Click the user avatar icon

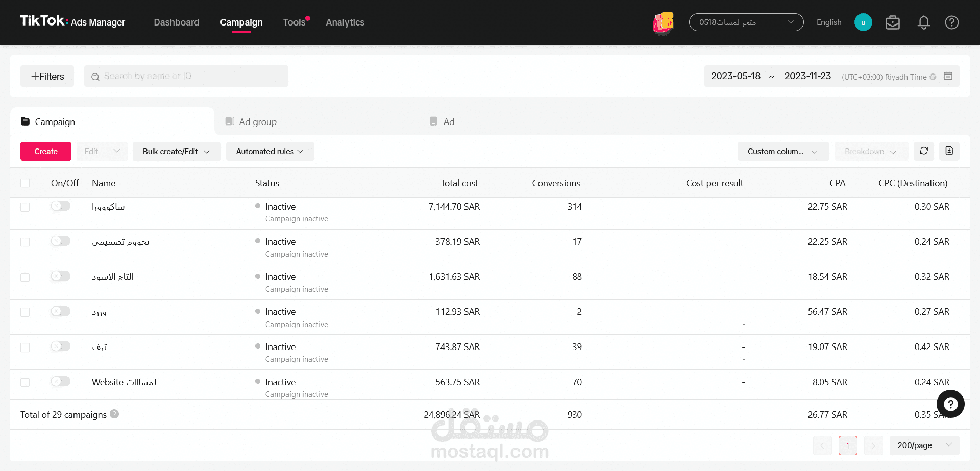863,22
